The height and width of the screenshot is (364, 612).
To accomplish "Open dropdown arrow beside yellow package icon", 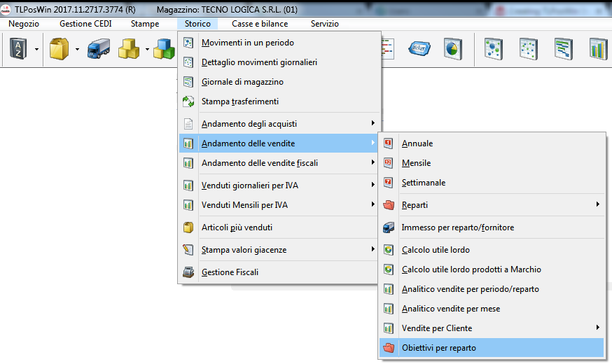I will click(76, 50).
